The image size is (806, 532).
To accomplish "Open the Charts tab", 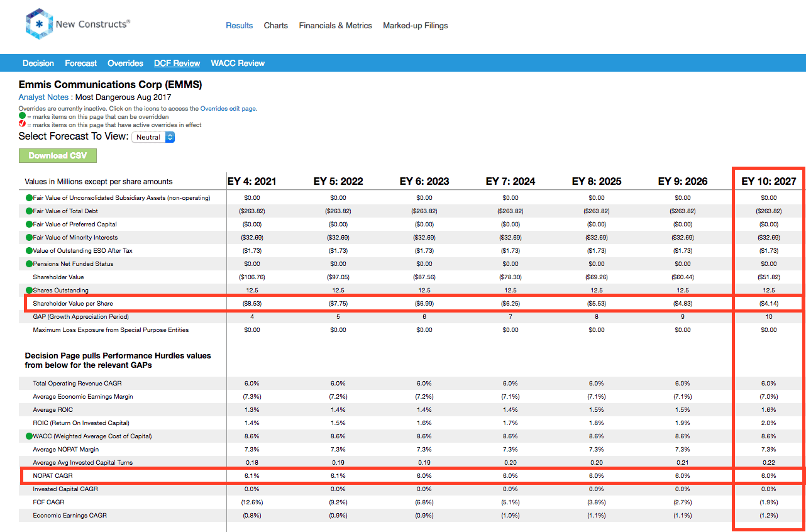I will coord(276,26).
